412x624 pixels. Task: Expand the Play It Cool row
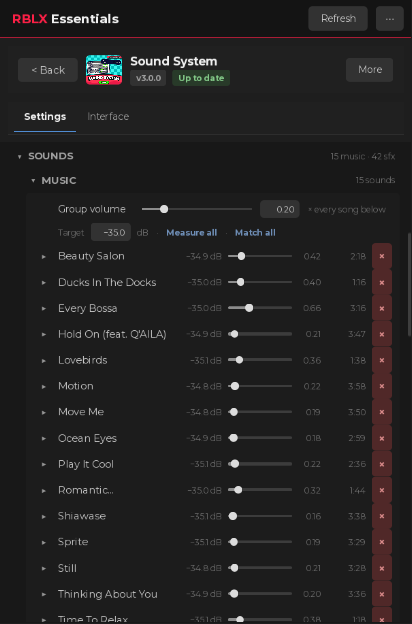tap(44, 465)
